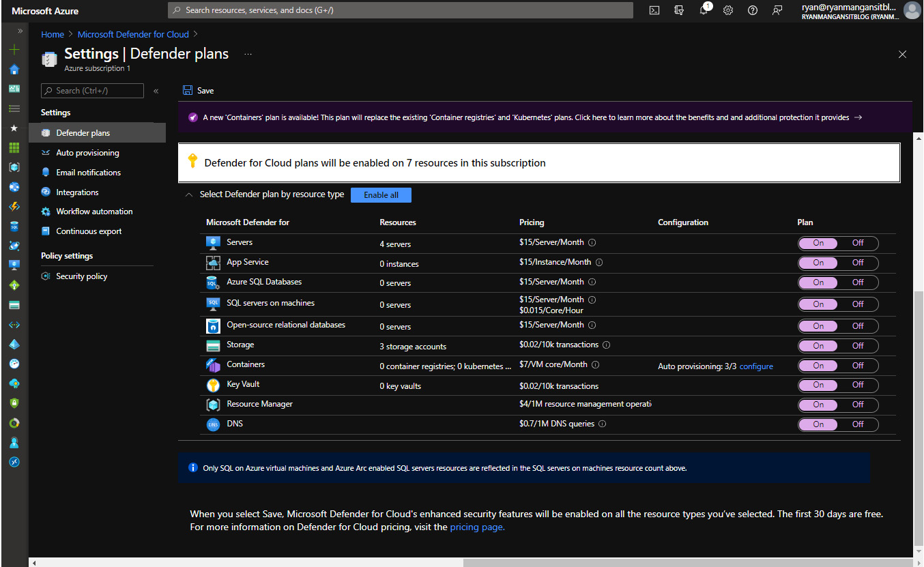Open All services icon in left rail
This screenshot has height=567, width=924.
tap(14, 108)
